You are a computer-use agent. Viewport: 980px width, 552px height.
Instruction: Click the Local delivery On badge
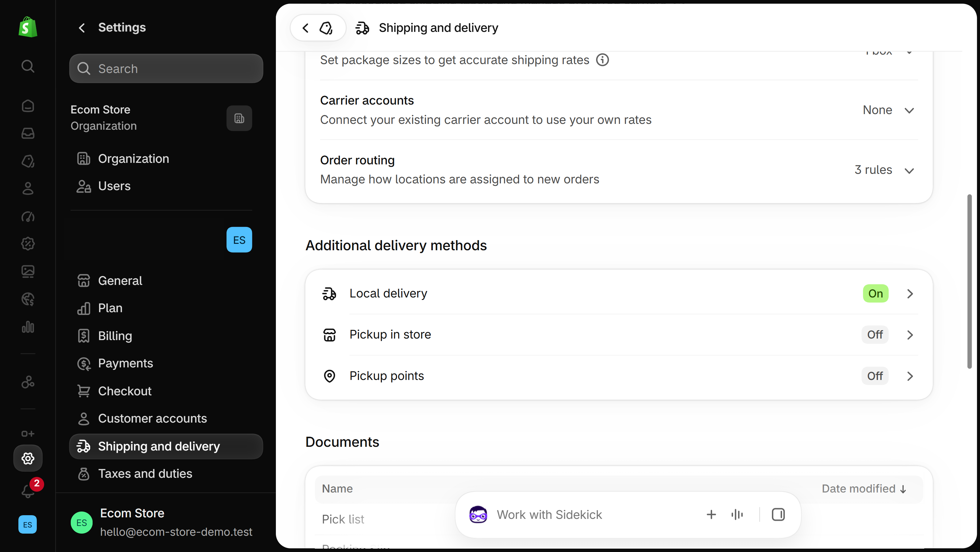coord(875,293)
